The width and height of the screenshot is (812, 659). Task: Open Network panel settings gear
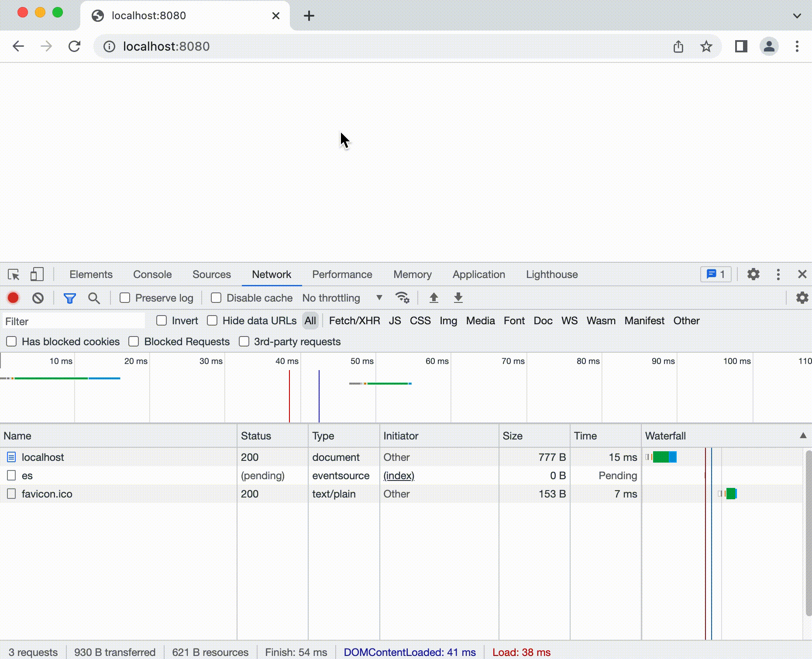pyautogui.click(x=802, y=298)
